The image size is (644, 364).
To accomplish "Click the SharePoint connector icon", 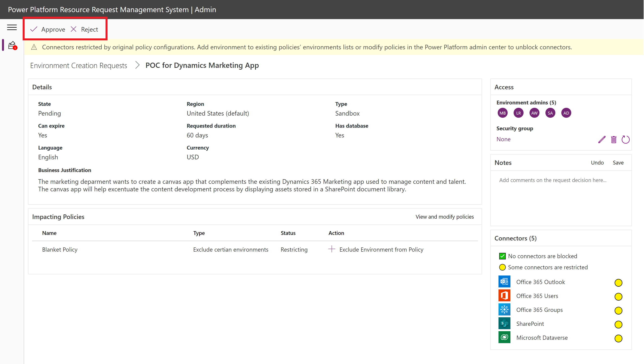I will [504, 323].
